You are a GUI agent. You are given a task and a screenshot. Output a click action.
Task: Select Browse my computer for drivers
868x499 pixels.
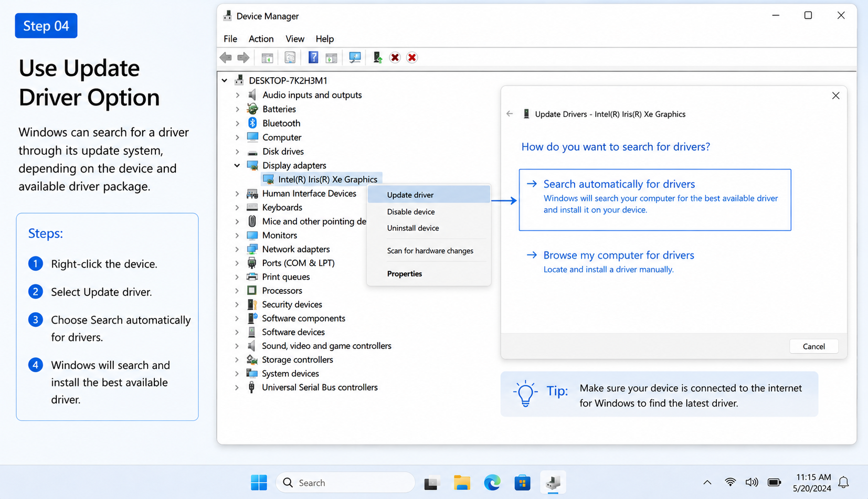pos(610,261)
